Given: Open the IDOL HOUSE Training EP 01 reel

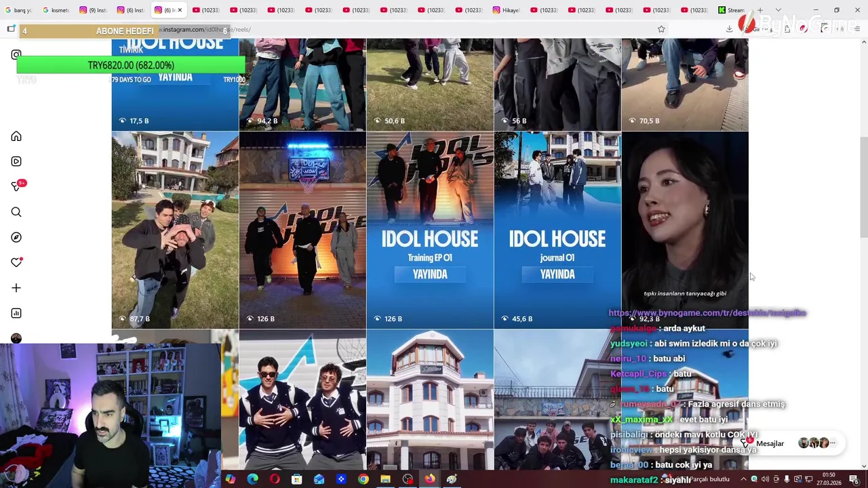Looking at the screenshot, I should 430,230.
